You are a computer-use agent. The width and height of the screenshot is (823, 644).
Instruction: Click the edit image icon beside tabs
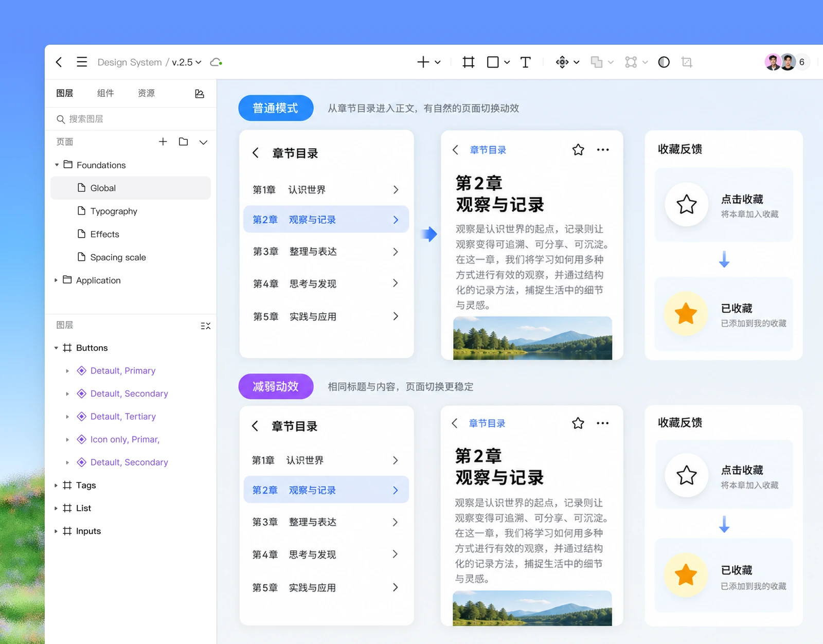(200, 94)
